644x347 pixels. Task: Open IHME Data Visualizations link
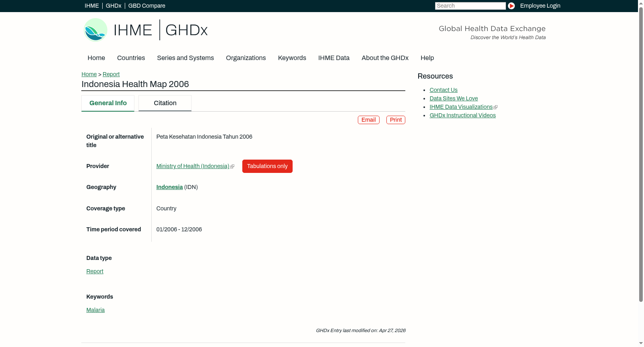[461, 107]
